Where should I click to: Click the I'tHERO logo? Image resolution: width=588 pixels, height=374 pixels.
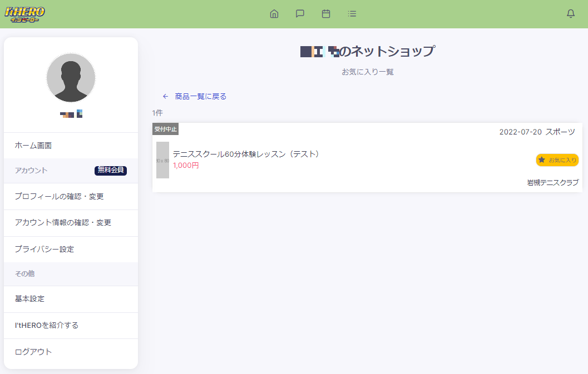click(24, 14)
